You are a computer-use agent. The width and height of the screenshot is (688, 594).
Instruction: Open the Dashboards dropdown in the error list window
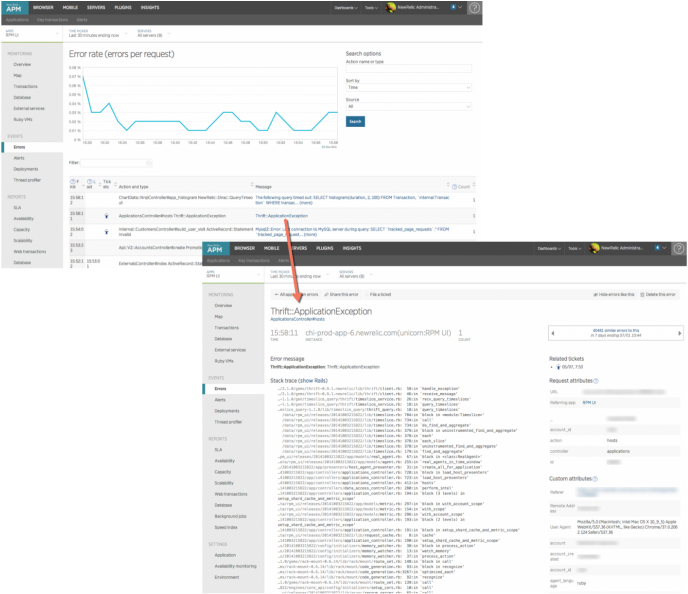pos(346,7)
